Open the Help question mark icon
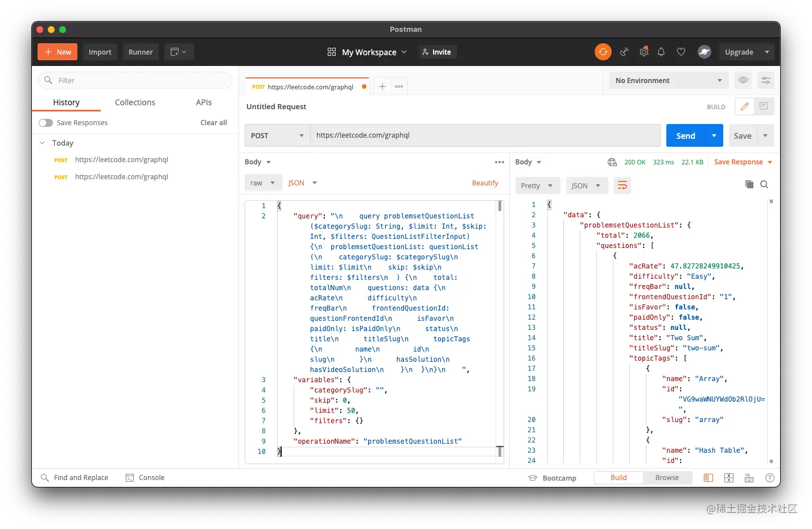Image resolution: width=812 pixels, height=529 pixels. click(x=769, y=478)
